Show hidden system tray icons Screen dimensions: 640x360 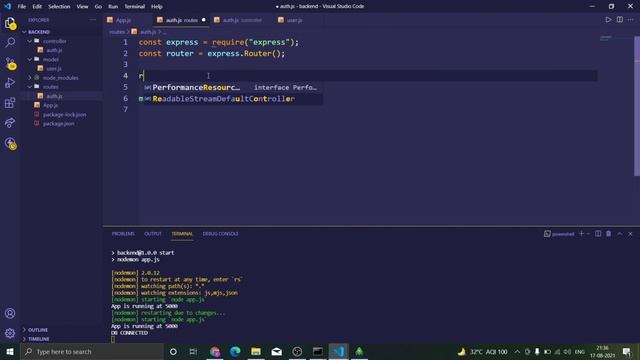[517, 351]
